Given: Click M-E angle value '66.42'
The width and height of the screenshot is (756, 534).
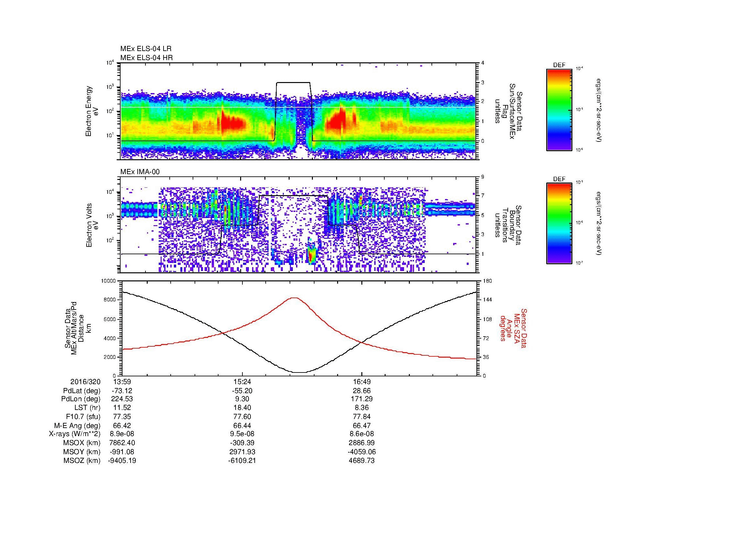Looking at the screenshot, I should (x=122, y=425).
